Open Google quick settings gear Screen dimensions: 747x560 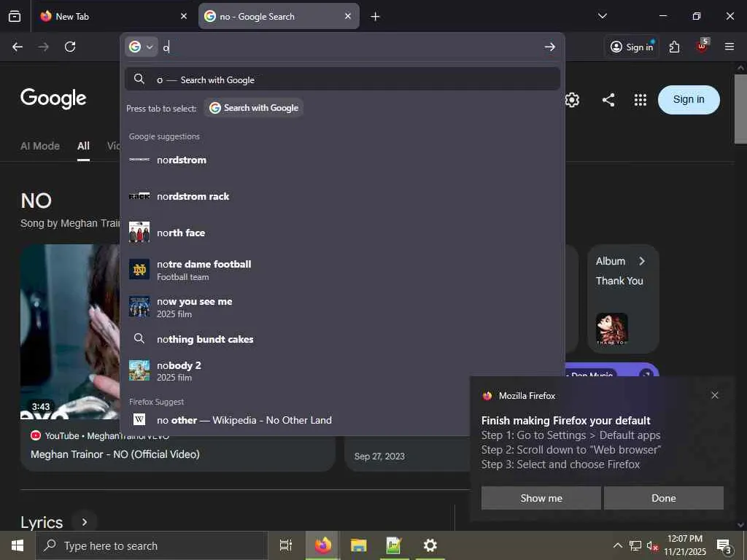pyautogui.click(x=572, y=99)
